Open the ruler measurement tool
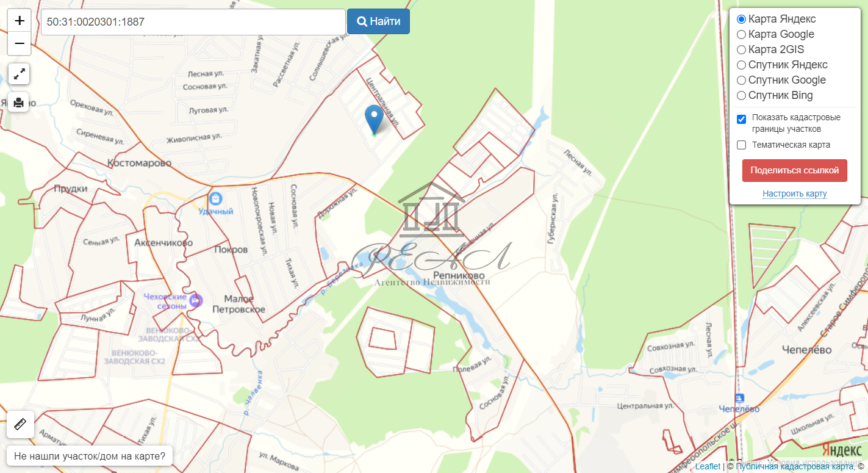The width and height of the screenshot is (868, 473). [20, 424]
